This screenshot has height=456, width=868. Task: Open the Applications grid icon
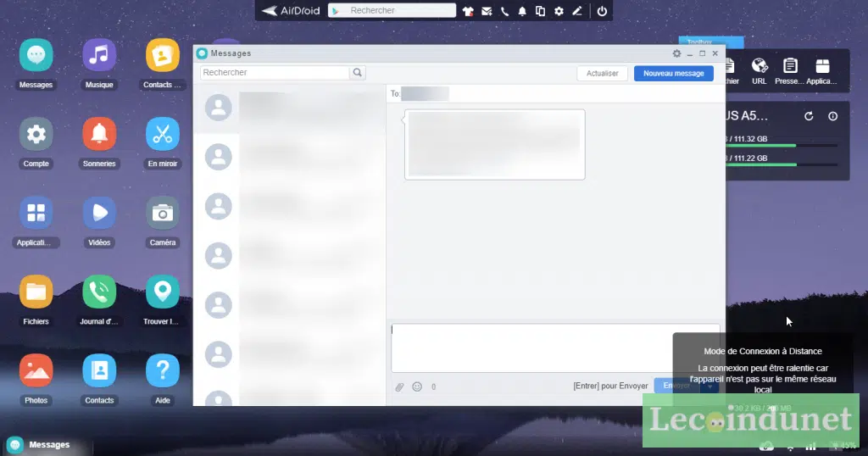pyautogui.click(x=36, y=213)
